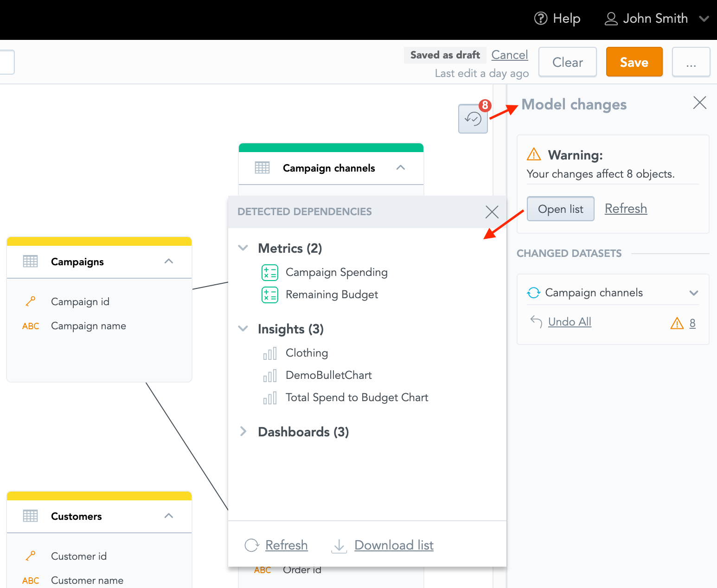
Task: Click refresh circle icon in dependencies footer
Action: 251,545
